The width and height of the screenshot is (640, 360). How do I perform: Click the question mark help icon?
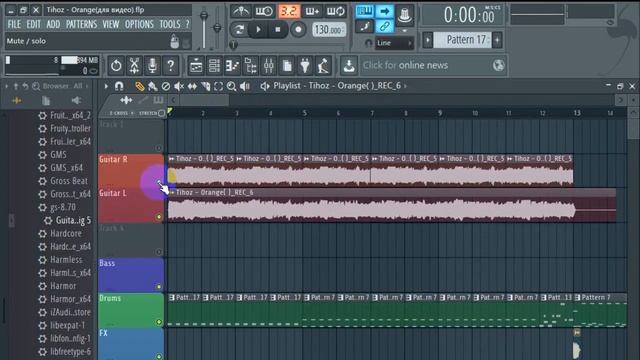171,66
